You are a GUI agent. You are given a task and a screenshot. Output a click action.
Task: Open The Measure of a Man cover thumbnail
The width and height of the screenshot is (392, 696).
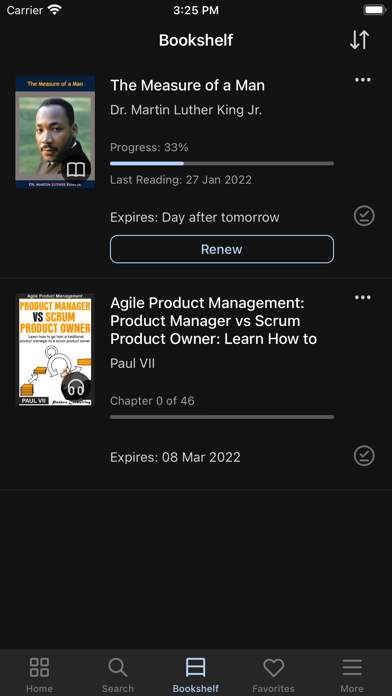(55, 132)
